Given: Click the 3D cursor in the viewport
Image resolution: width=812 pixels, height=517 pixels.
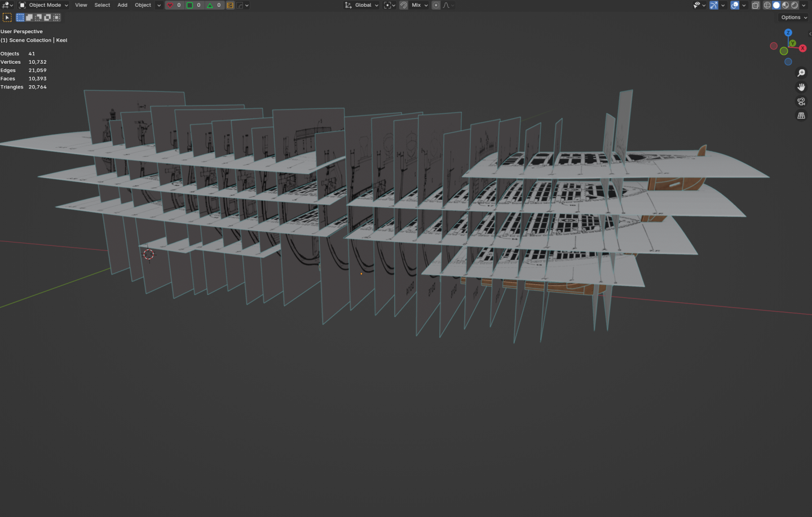Looking at the screenshot, I should coord(149,254).
